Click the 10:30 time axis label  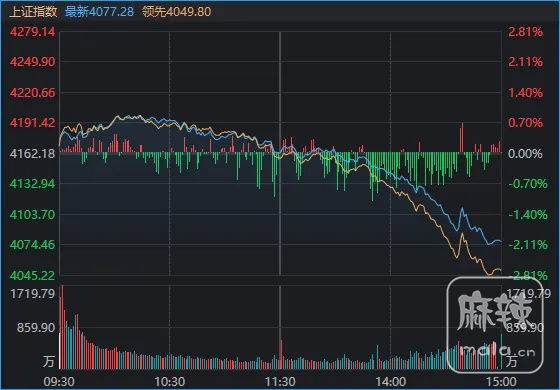point(170,382)
